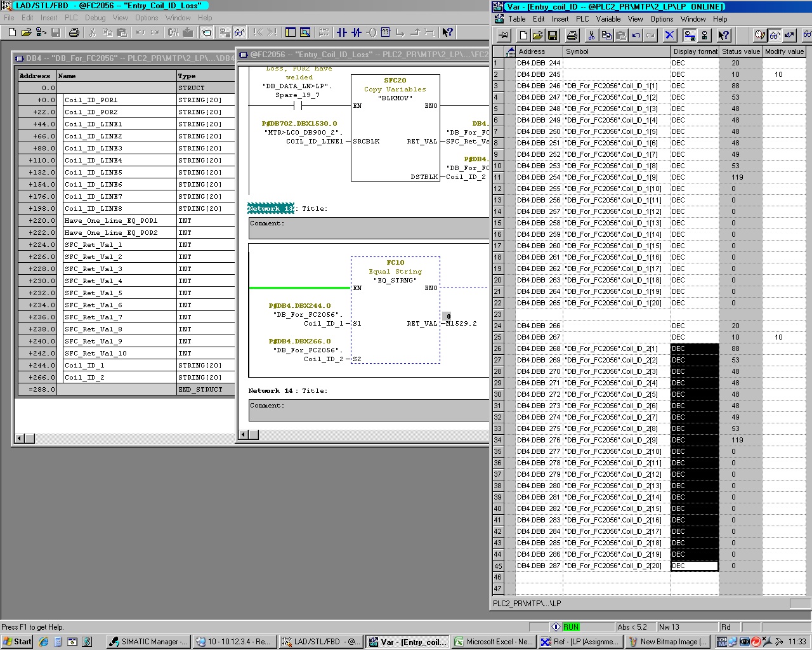Viewport: 812px width, 650px height.
Task: Click Spare_19_7 contact in ladder
Action: [297, 105]
